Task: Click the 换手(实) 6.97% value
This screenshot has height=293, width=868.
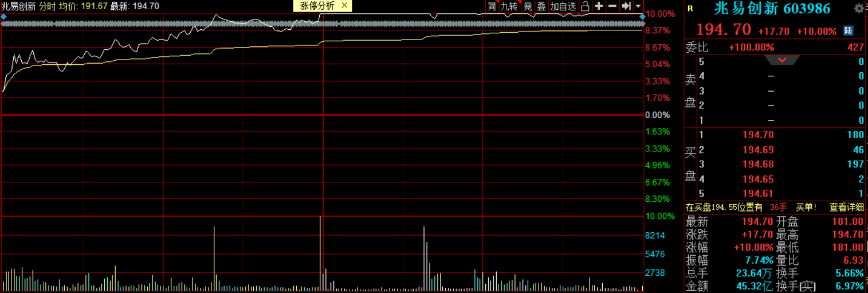Action: [850, 286]
